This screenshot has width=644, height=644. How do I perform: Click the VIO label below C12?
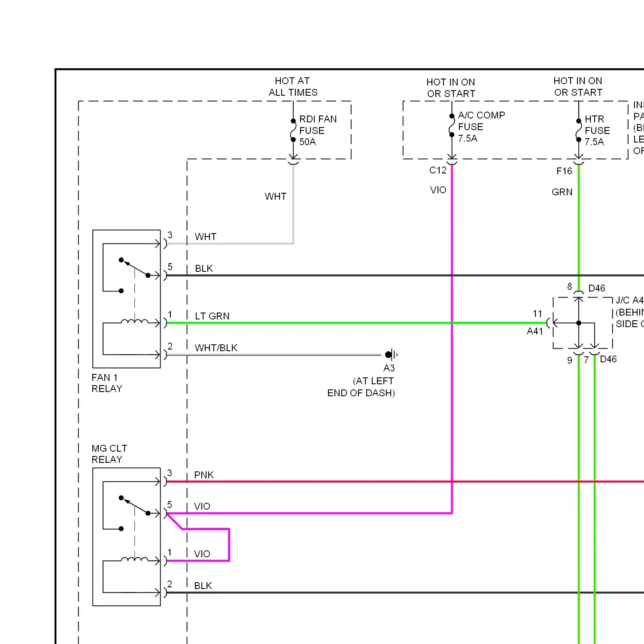click(x=438, y=190)
